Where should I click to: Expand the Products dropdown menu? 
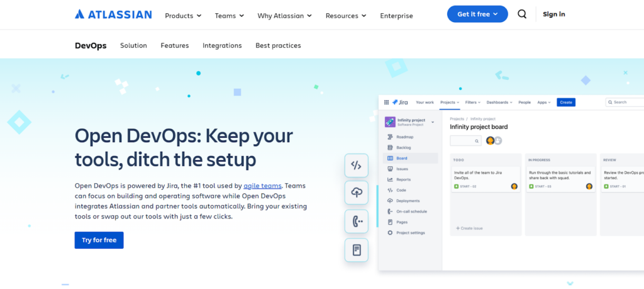tap(183, 16)
